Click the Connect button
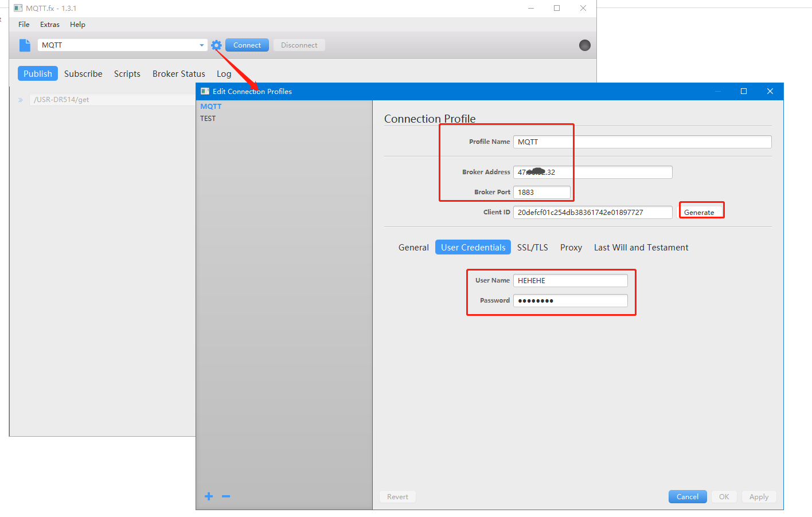 247,45
